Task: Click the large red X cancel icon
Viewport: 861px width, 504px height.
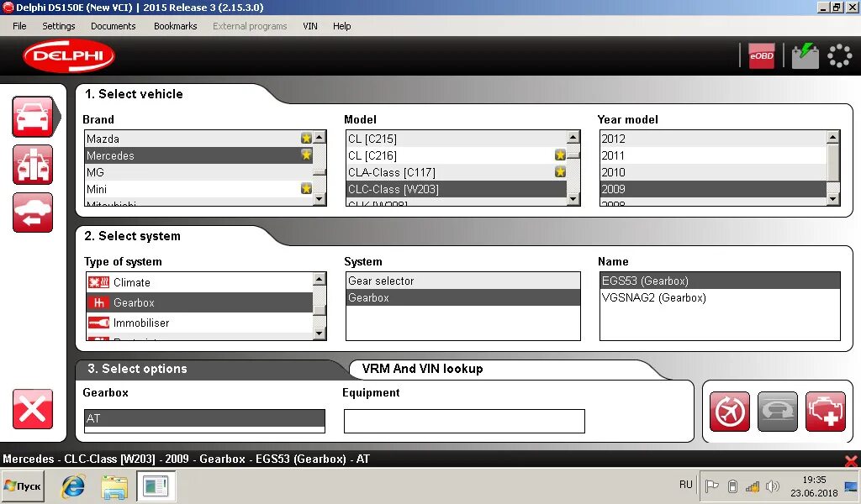Action: pos(33,409)
